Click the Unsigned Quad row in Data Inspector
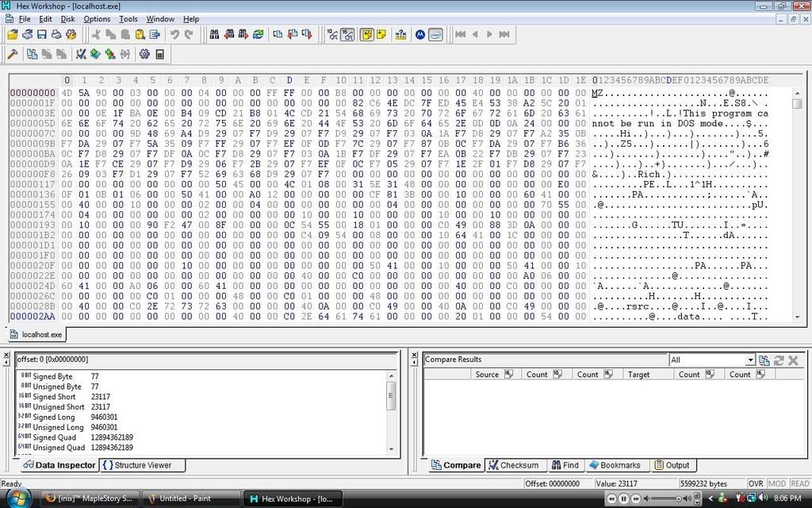Image resolution: width=812 pixels, height=508 pixels. tap(202, 448)
